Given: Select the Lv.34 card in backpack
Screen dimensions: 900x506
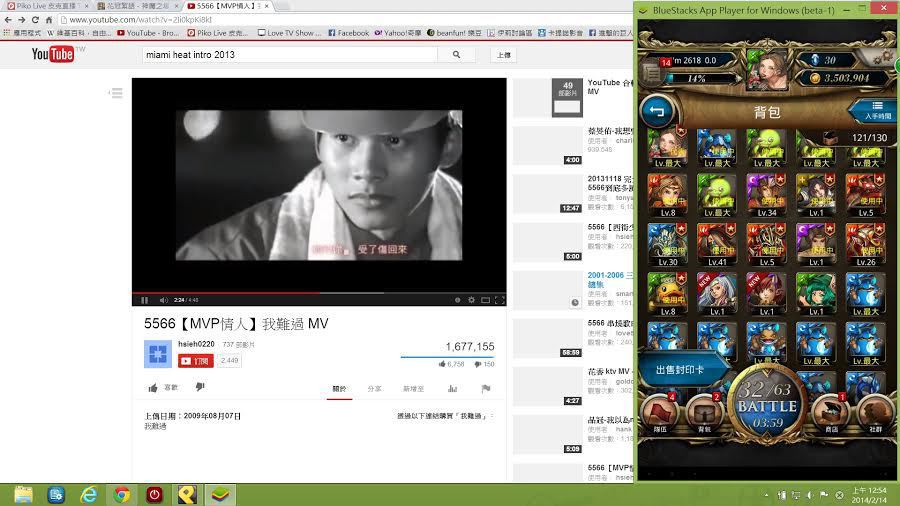Looking at the screenshot, I should click(766, 196).
